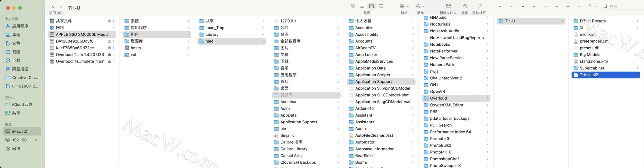644x168 pixels.
Task: Select 网络 item in first column
Action: [82, 28]
